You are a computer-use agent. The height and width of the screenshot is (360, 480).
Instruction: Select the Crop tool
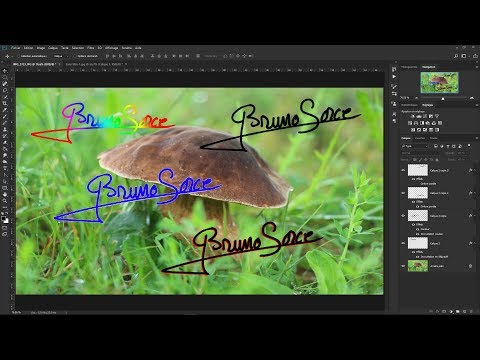pos(5,97)
